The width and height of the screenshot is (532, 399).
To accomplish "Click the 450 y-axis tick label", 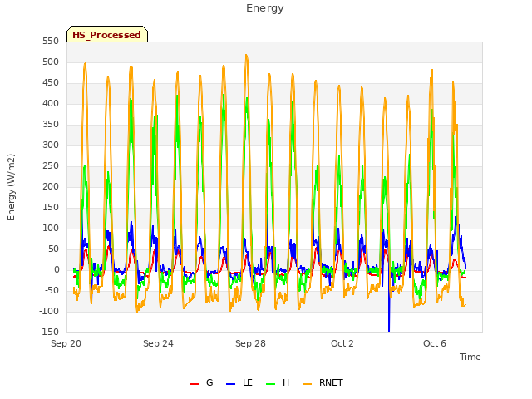I will [x=51, y=83].
